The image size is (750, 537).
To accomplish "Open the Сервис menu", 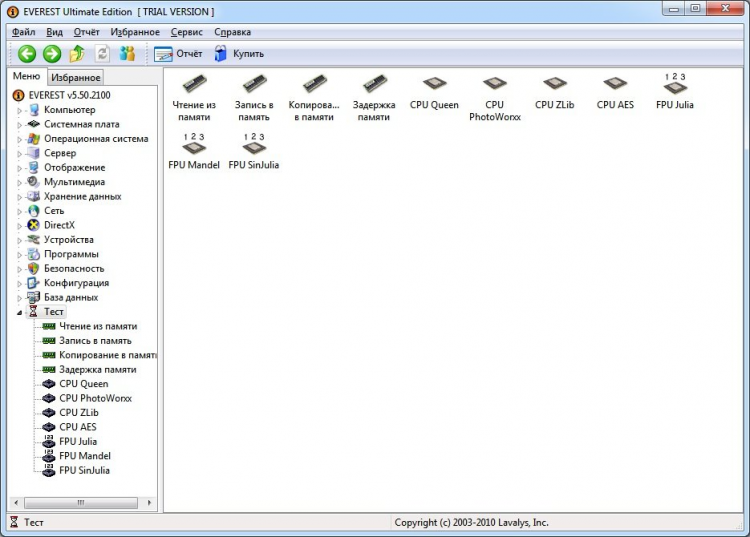I will (x=187, y=32).
